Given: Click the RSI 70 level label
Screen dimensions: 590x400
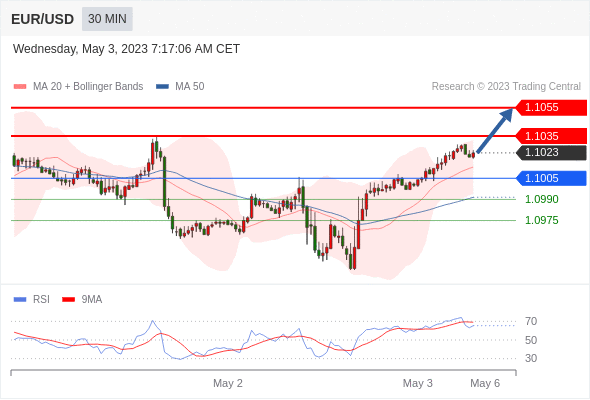Looking at the screenshot, I should coord(531,322).
